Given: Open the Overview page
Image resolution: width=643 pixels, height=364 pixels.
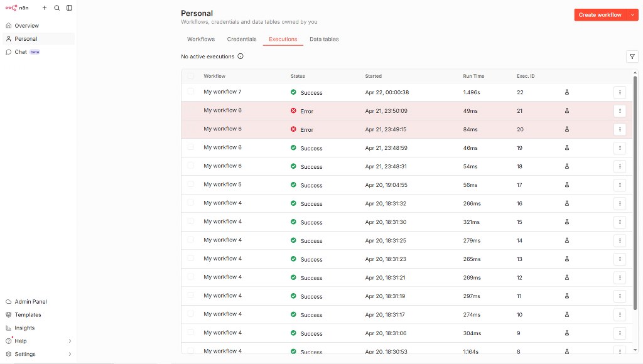Looking at the screenshot, I should pos(38,25).
